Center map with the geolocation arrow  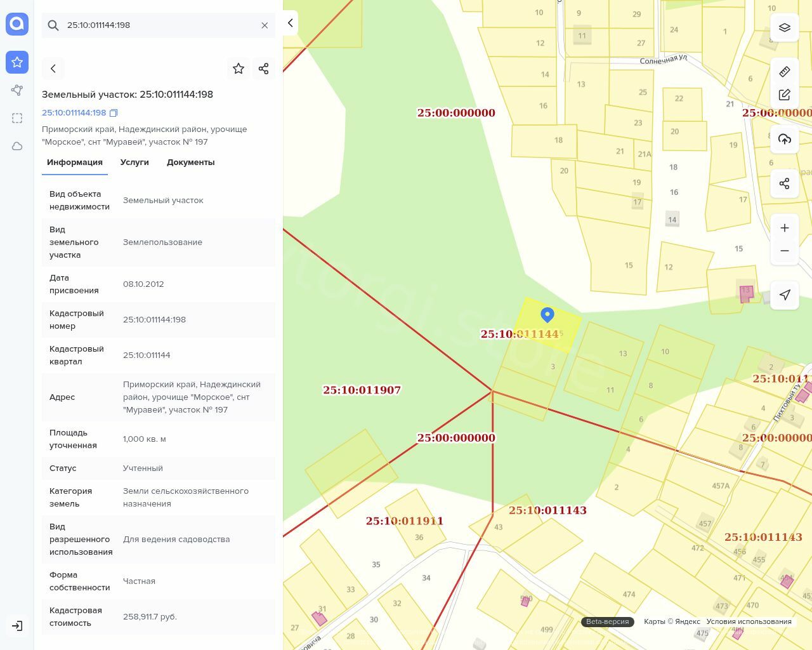tap(785, 295)
